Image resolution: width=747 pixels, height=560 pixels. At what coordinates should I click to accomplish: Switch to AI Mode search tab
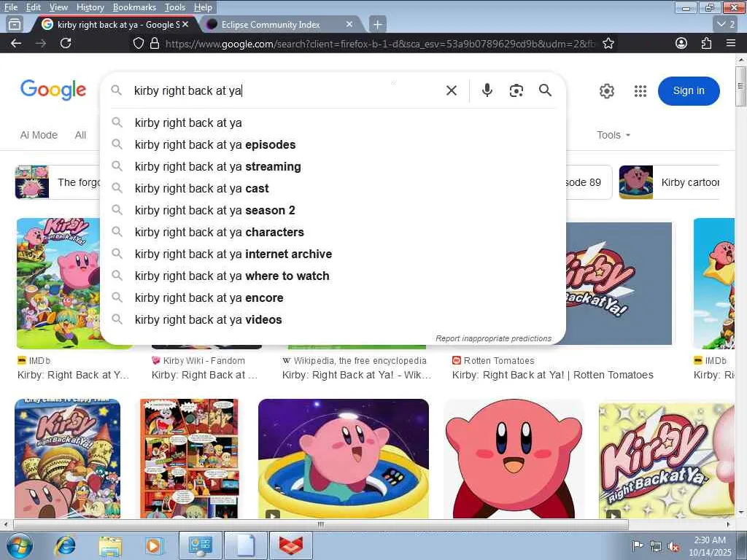tap(39, 135)
